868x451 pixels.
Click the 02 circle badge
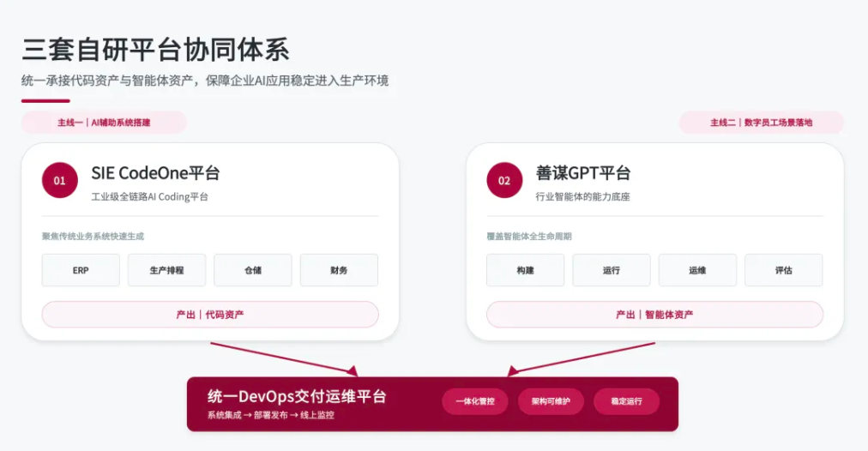coord(504,180)
